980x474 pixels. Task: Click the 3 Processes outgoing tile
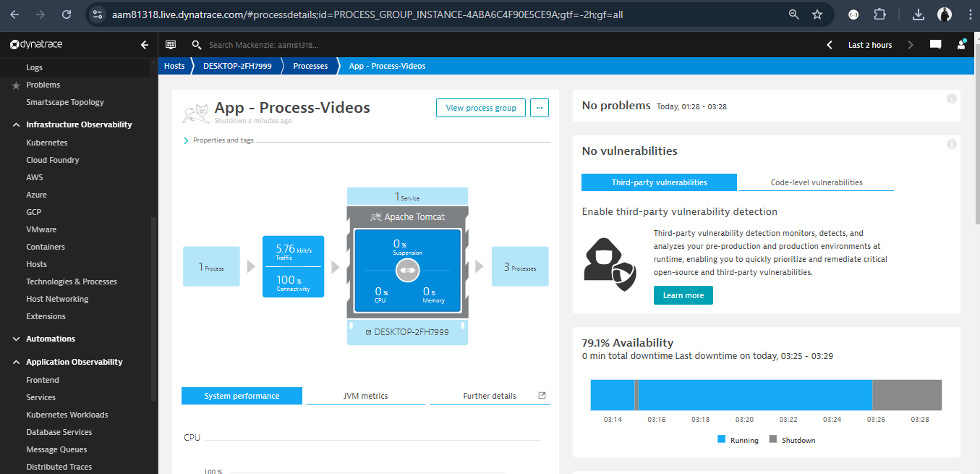[x=520, y=266]
